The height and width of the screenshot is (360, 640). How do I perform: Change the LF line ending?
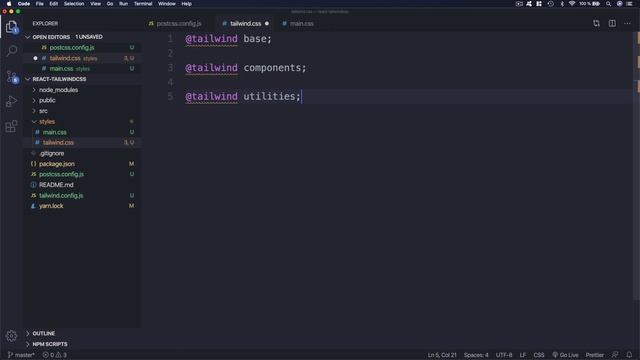coord(523,355)
